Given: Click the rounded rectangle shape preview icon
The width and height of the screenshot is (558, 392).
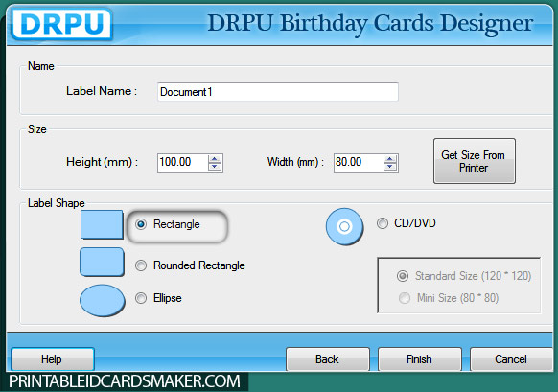Looking at the screenshot, I should click(102, 263).
